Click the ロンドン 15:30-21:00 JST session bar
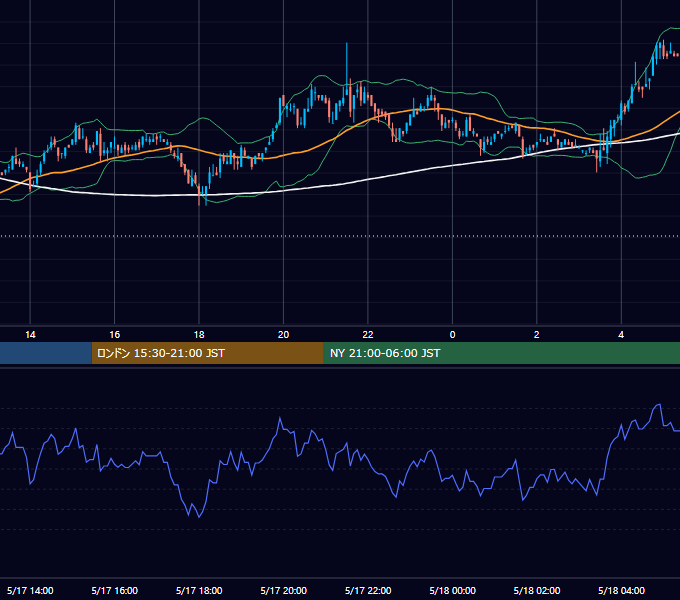Screen dimensions: 680x600 [207, 353]
